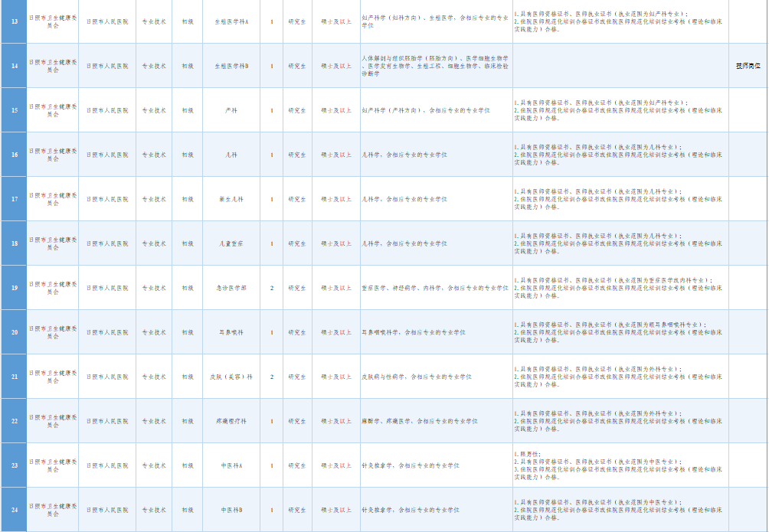The width and height of the screenshot is (769, 532).
Task: Click the 耳鼻喉科 department cell
Action: 231,332
